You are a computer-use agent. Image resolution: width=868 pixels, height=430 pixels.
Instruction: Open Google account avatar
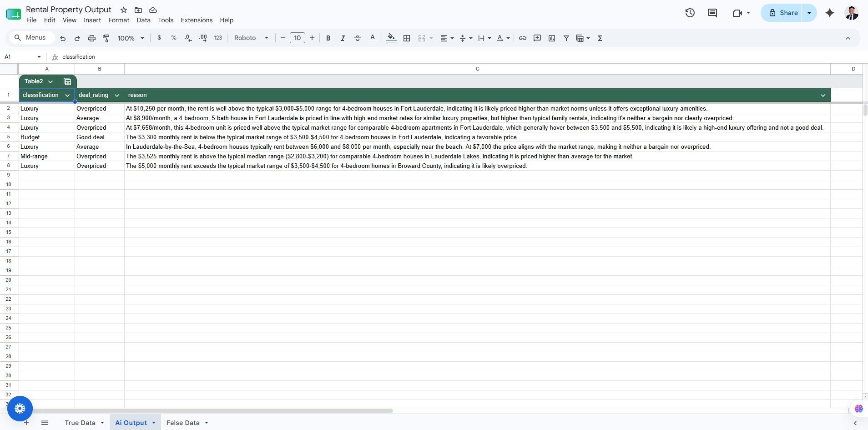pos(852,13)
